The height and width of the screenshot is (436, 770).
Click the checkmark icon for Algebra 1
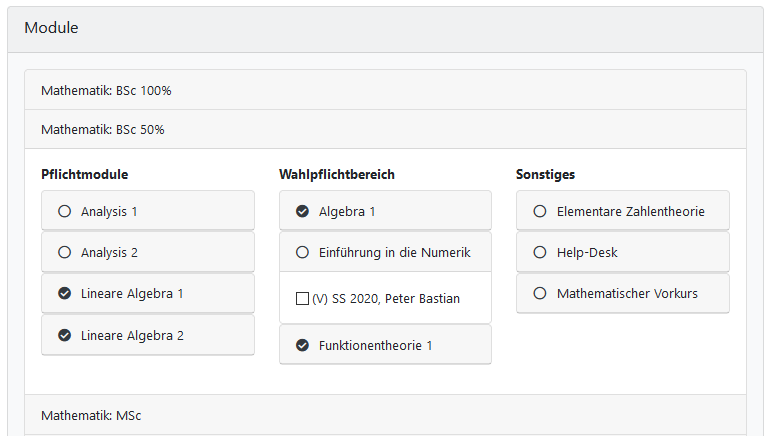coord(303,211)
